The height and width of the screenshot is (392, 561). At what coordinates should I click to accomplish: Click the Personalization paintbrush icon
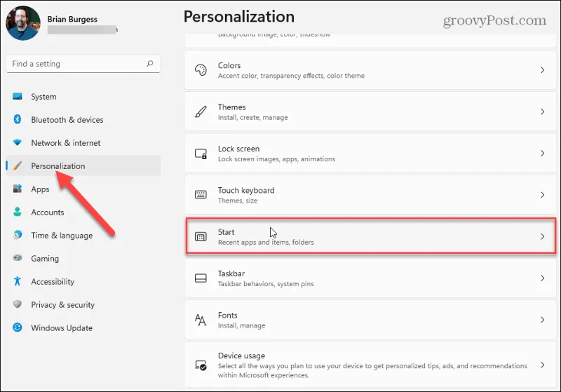pos(17,165)
